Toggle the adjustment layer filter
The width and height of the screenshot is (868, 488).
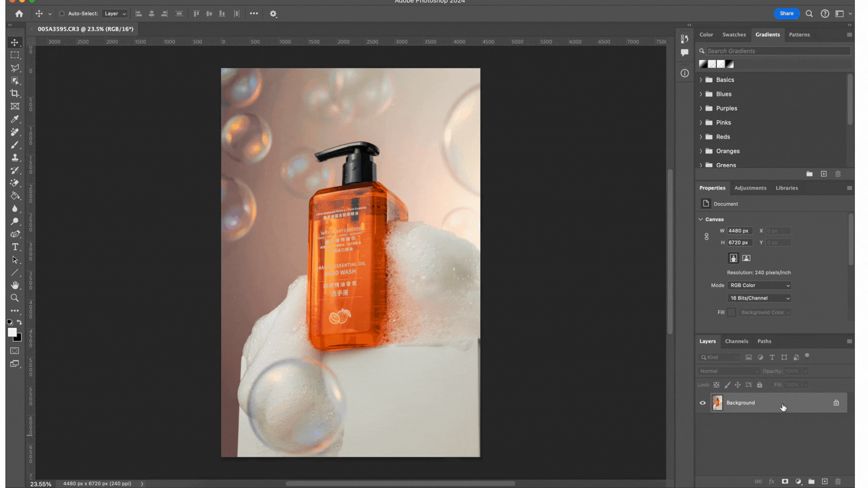(760, 357)
